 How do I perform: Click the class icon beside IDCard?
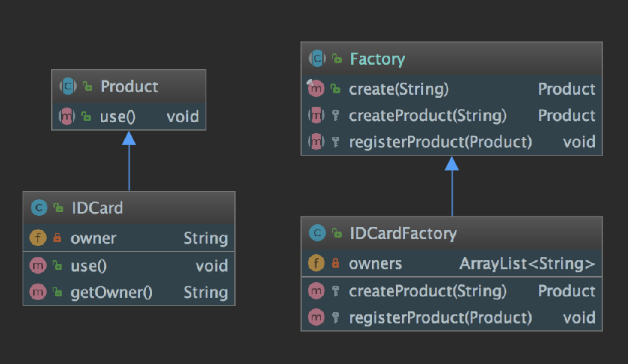[39, 208]
